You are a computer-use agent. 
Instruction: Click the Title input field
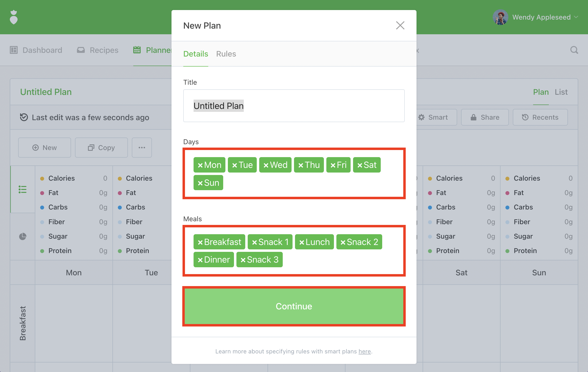pyautogui.click(x=294, y=106)
